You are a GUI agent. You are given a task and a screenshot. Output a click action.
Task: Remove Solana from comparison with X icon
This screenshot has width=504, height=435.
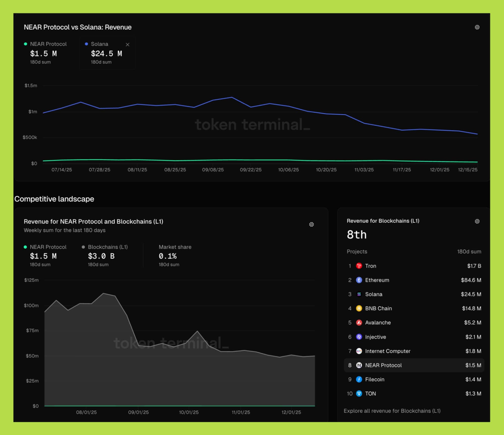pos(128,45)
